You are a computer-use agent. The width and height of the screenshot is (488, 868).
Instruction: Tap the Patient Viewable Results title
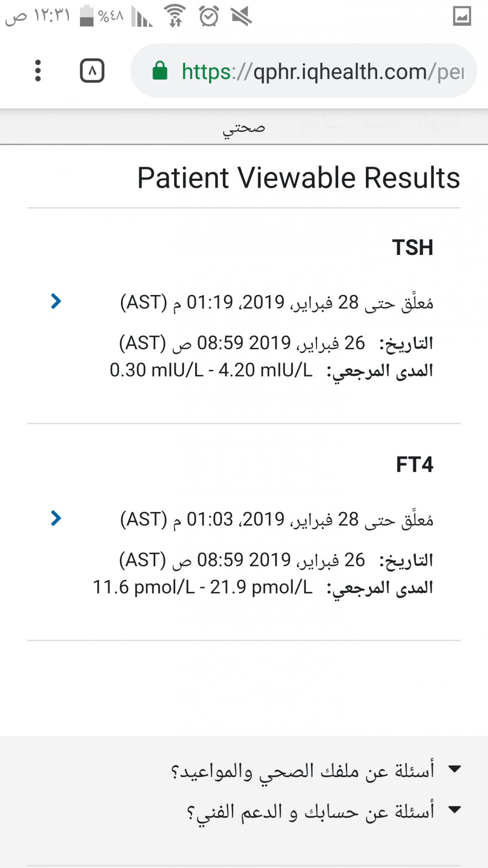(x=298, y=177)
